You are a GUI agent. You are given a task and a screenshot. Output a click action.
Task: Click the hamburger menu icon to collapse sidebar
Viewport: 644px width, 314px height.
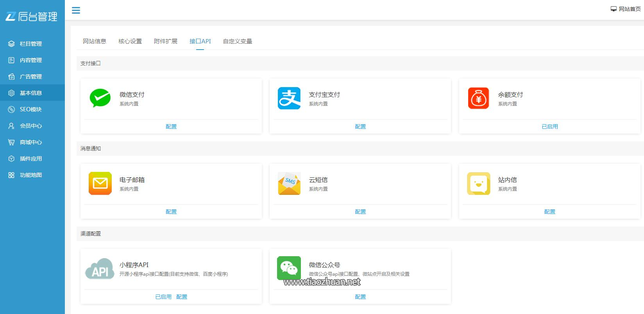click(x=76, y=11)
